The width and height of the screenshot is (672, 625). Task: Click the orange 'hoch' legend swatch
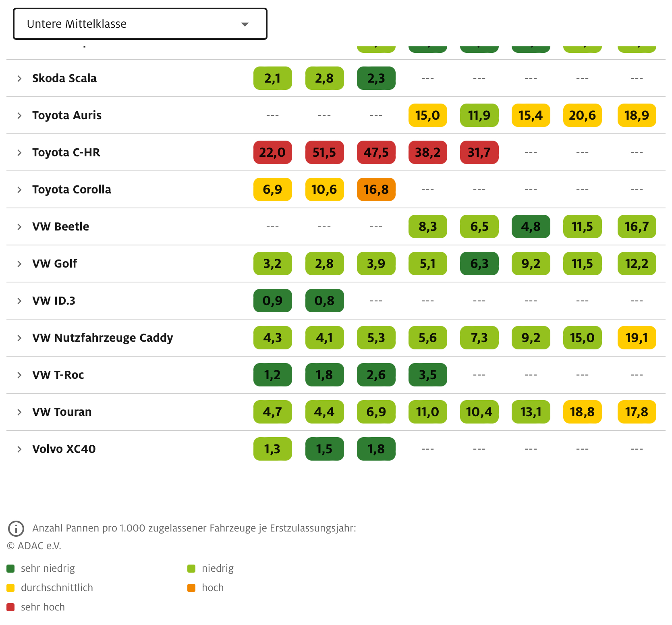click(191, 588)
